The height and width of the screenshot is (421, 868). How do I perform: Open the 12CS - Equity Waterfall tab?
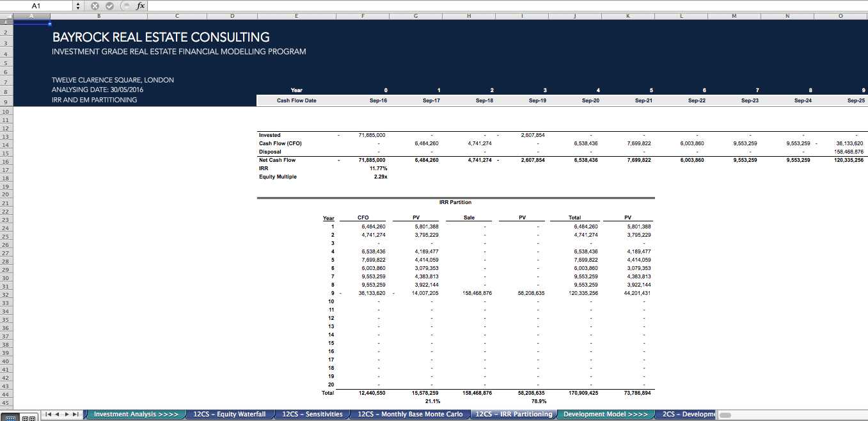230,415
